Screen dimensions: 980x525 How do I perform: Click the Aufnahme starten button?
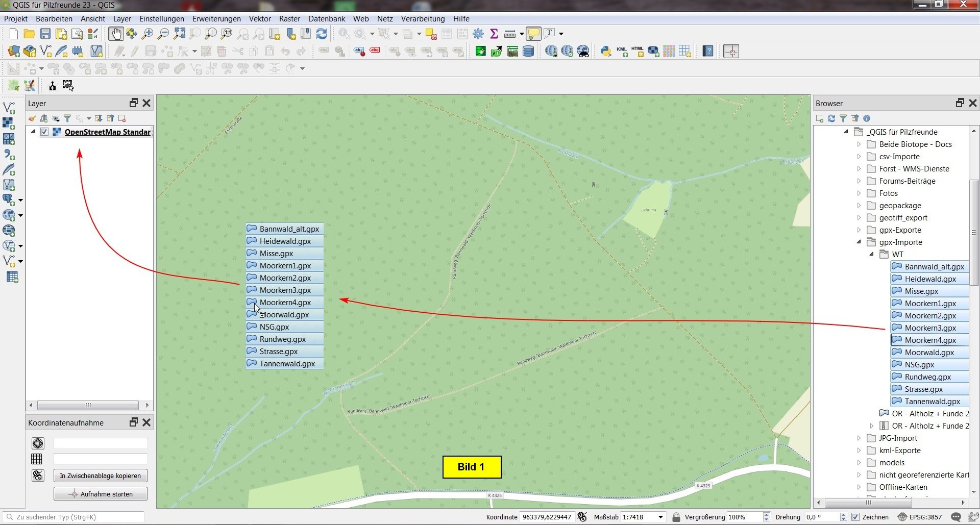coord(100,494)
